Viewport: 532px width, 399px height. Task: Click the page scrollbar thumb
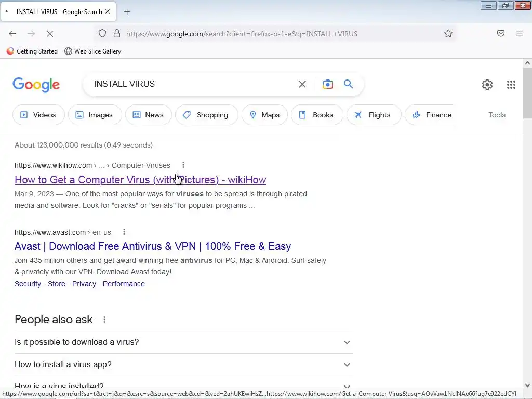pos(527,92)
